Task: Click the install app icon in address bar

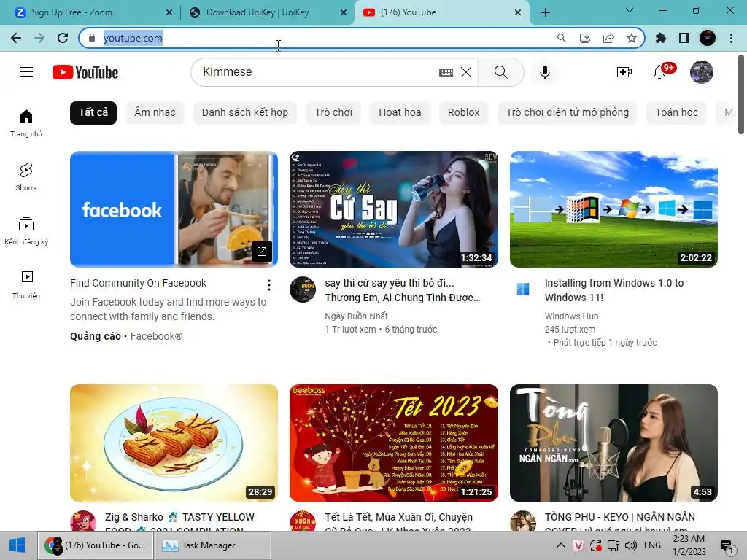Action: click(x=585, y=38)
